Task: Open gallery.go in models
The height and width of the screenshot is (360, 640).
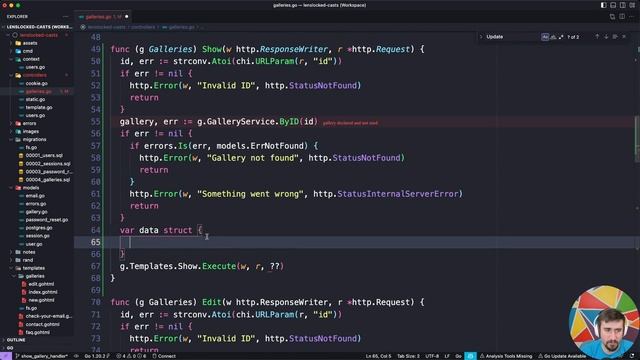Action: tap(37, 212)
